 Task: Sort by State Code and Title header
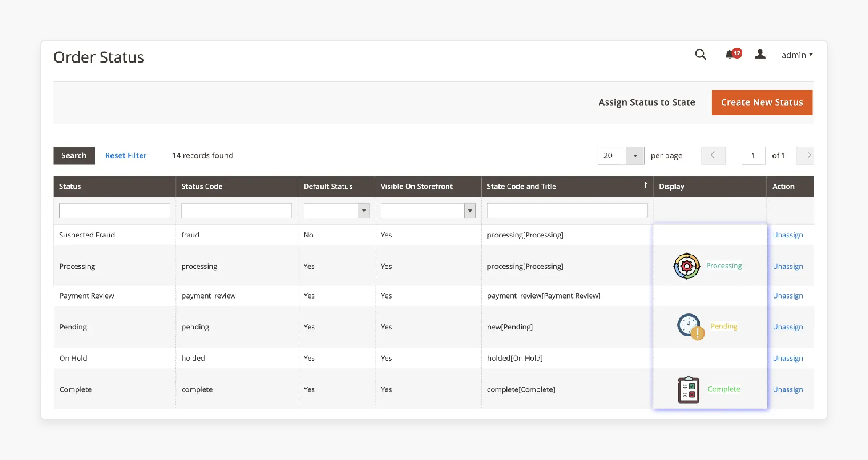point(567,187)
